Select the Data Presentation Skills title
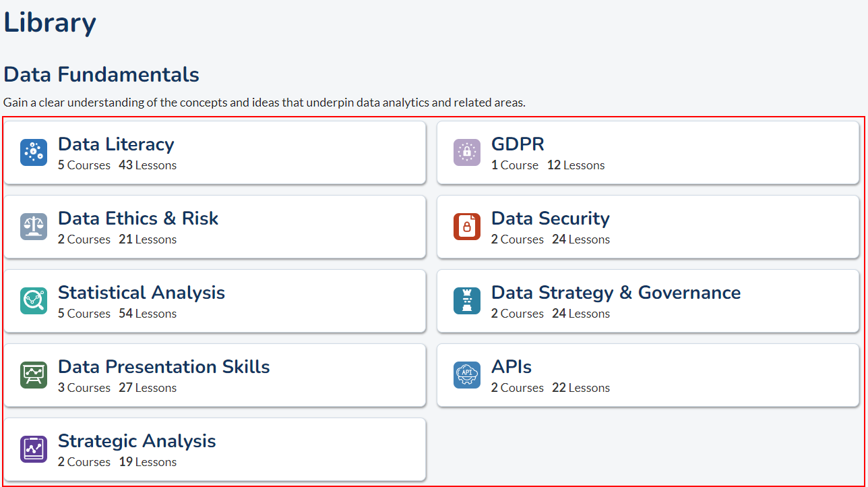 point(164,367)
